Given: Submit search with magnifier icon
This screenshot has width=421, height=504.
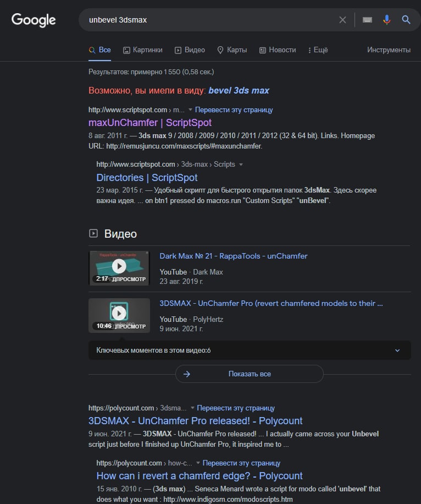Looking at the screenshot, I should point(406,20).
